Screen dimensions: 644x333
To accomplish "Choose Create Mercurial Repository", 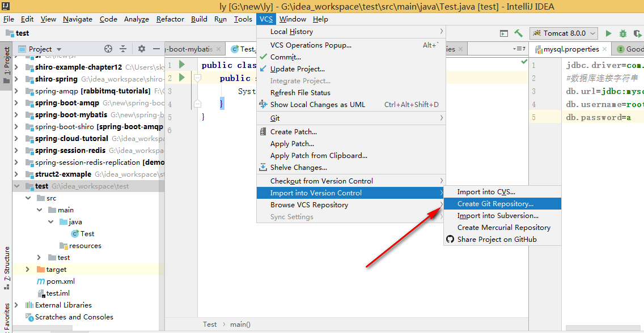I will 502,227.
